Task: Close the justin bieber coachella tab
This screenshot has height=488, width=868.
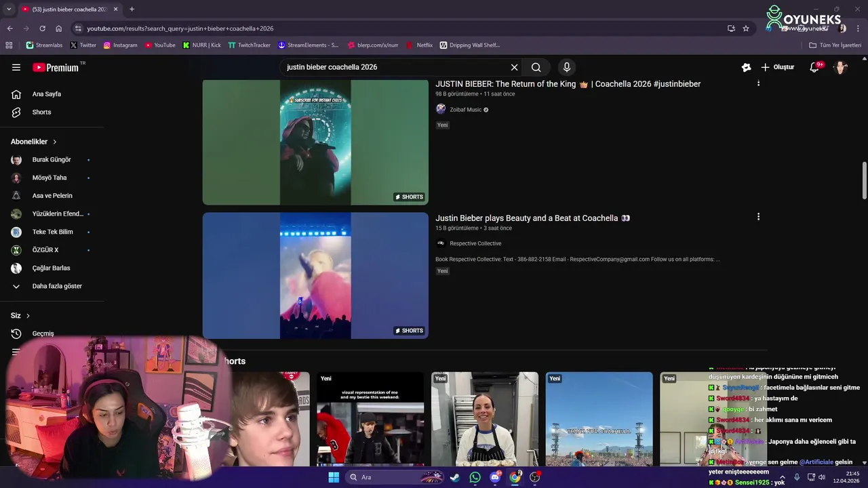Action: [x=115, y=9]
